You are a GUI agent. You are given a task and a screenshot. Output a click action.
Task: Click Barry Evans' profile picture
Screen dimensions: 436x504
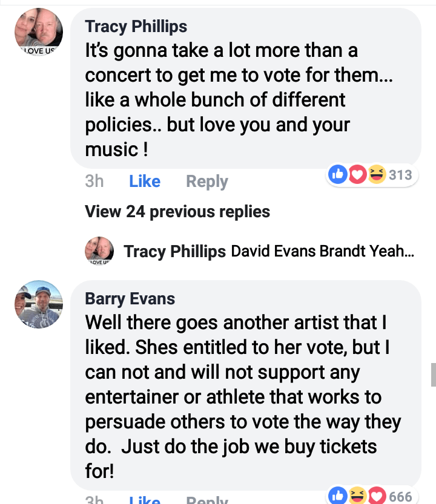click(x=39, y=304)
